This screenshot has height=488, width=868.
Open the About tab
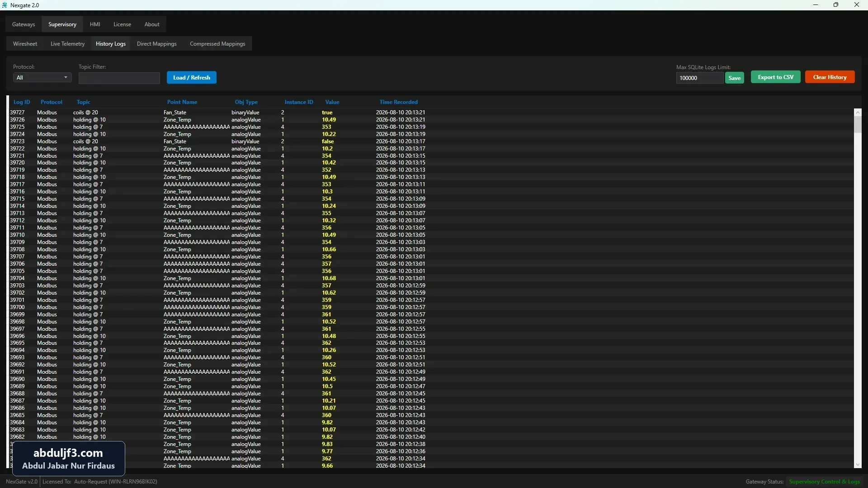[152, 24]
